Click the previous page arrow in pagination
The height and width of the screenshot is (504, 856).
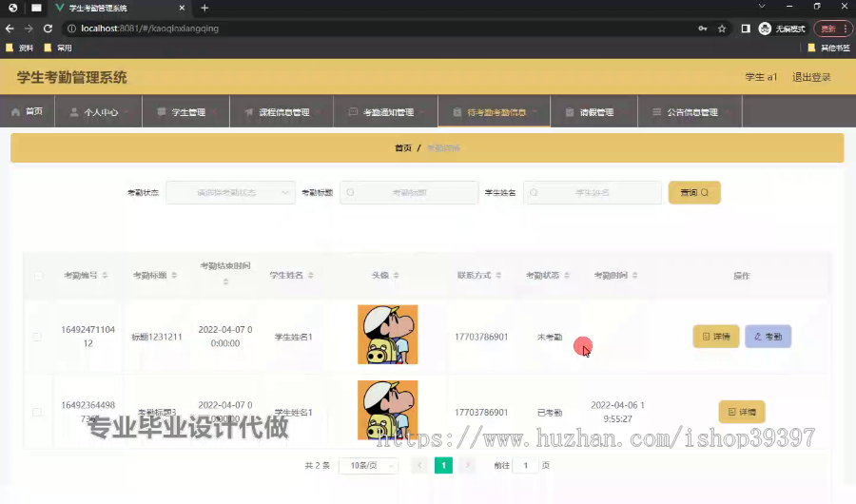click(x=419, y=466)
